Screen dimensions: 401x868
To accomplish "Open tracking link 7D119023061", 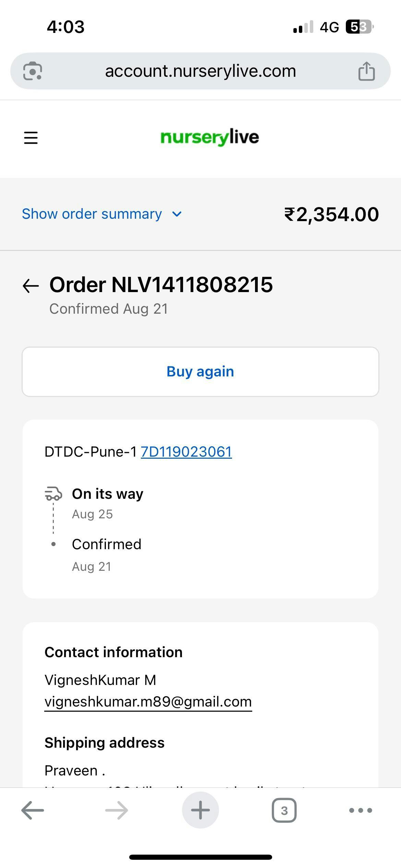I will 186,452.
